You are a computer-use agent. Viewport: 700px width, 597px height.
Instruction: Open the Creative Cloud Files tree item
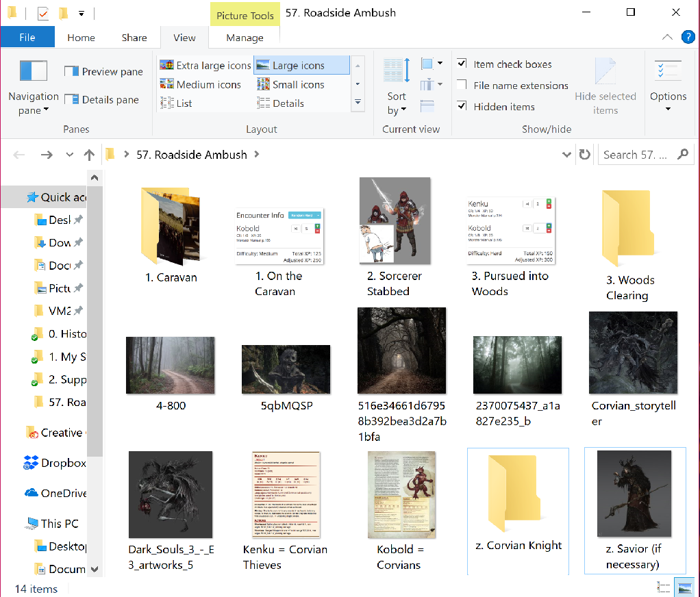tap(55, 433)
